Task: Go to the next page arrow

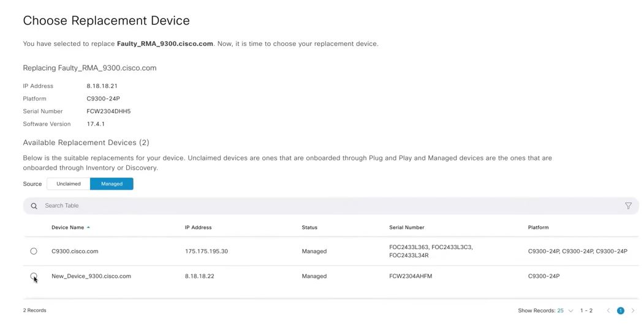Action: (x=633, y=310)
